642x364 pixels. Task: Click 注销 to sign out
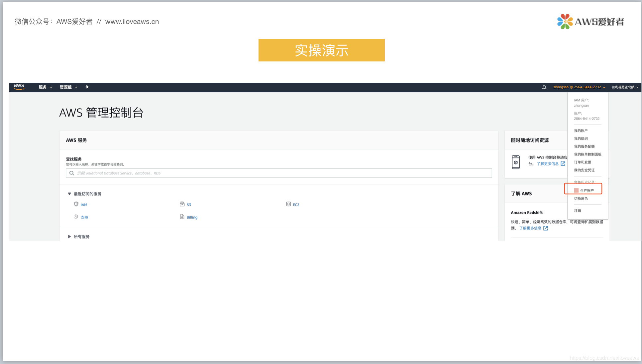pyautogui.click(x=578, y=211)
